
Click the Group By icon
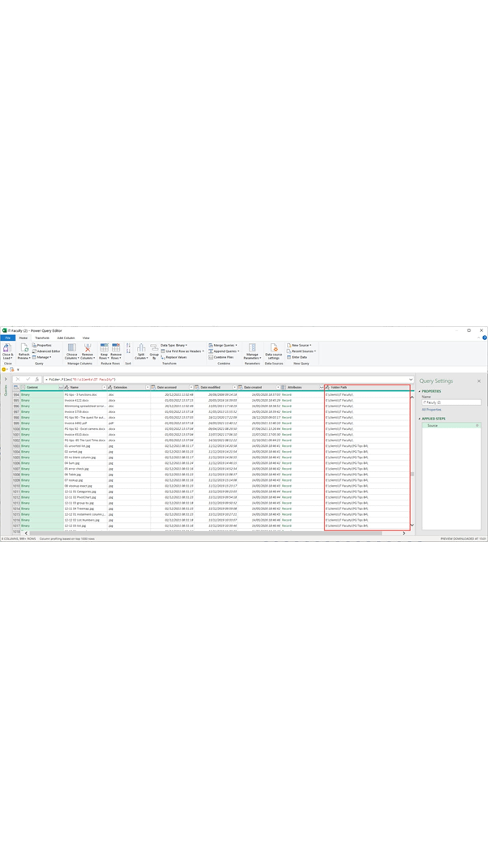tap(154, 348)
